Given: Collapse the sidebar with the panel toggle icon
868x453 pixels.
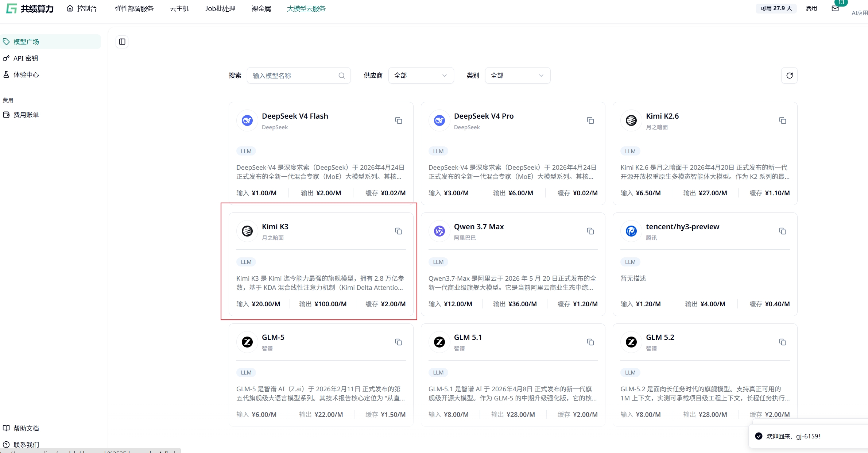Looking at the screenshot, I should (122, 42).
